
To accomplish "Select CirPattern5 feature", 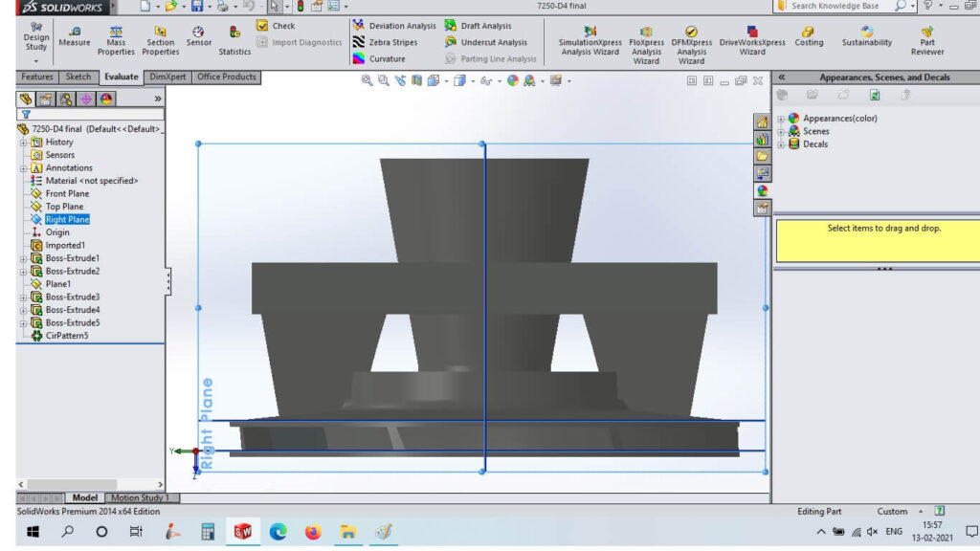I will point(66,336).
